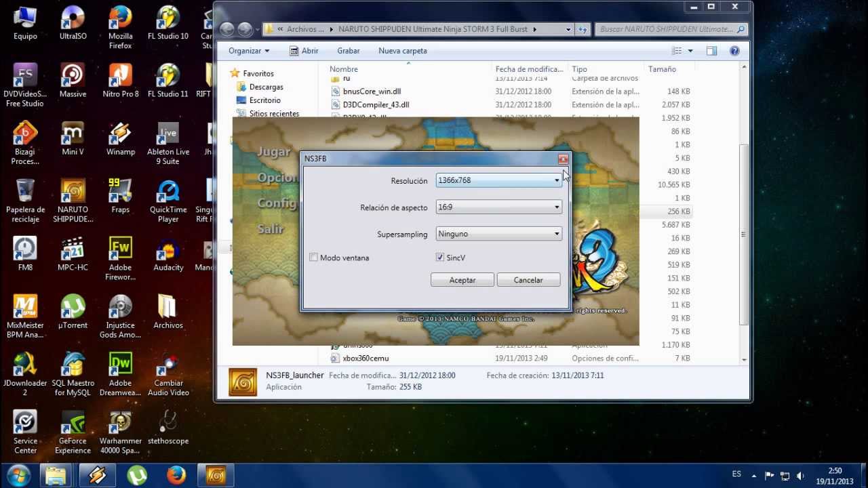Viewport: 868px width, 488px height.
Task: Open the Relación de aspecto 16:9 dropdown
Action: tap(499, 207)
